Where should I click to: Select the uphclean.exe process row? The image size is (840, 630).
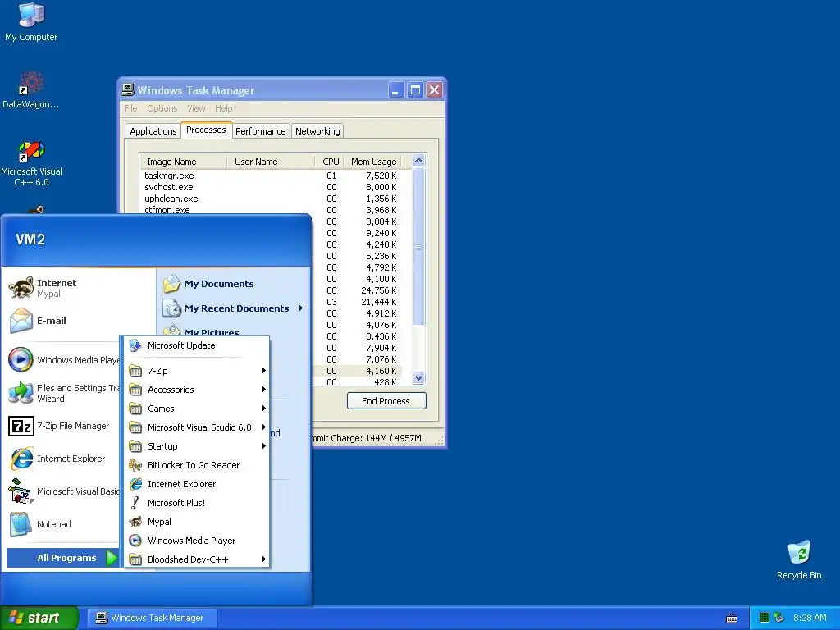click(x=271, y=199)
